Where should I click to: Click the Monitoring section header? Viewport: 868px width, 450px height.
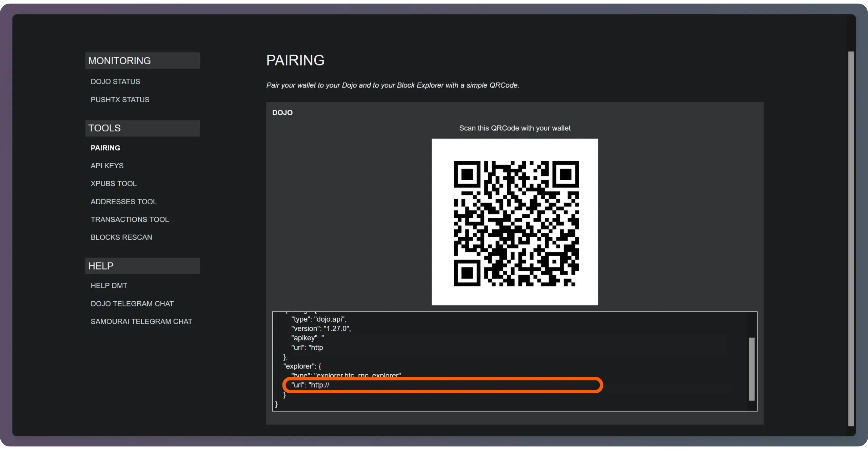point(142,61)
